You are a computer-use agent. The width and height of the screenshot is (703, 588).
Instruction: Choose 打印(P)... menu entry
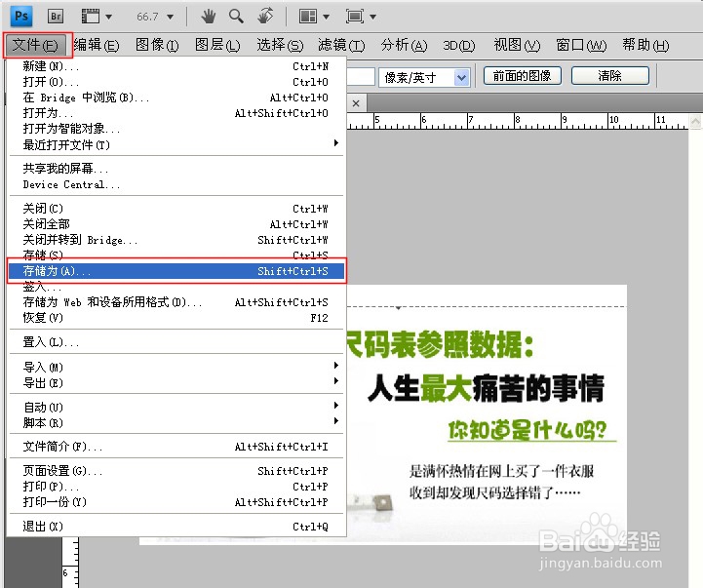pyautogui.click(x=176, y=487)
